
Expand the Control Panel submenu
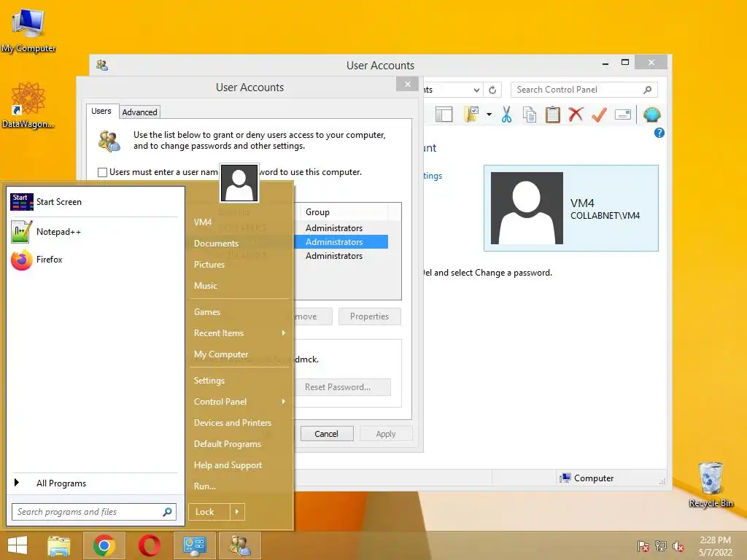[284, 402]
